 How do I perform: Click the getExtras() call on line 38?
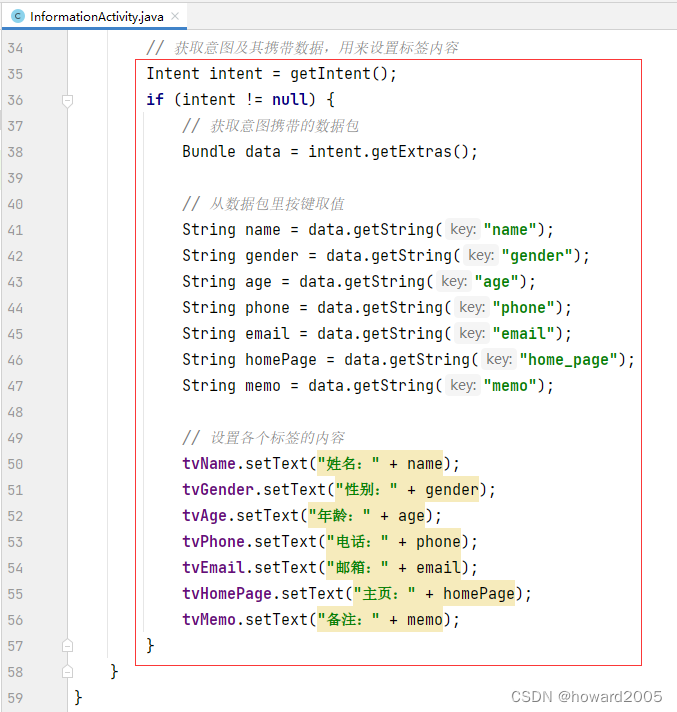(x=420, y=152)
